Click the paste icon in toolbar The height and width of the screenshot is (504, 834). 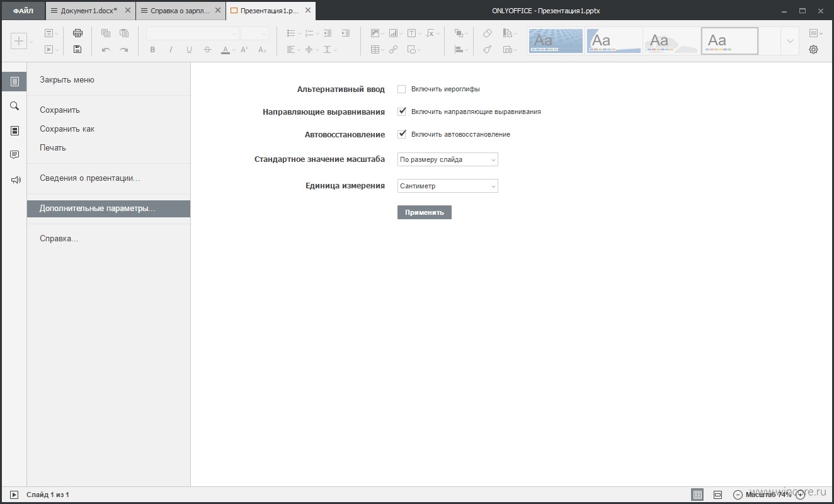pos(124,33)
